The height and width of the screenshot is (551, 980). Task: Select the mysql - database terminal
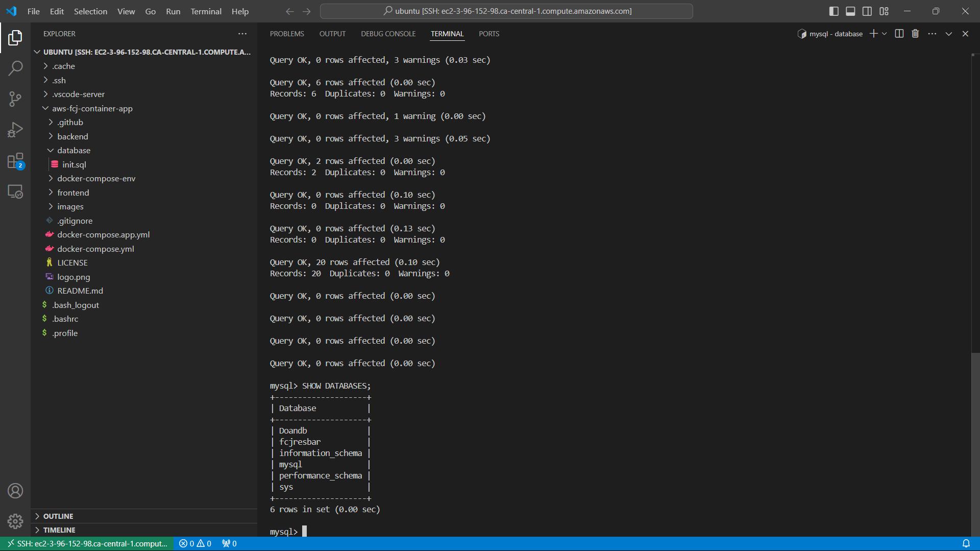(830, 34)
